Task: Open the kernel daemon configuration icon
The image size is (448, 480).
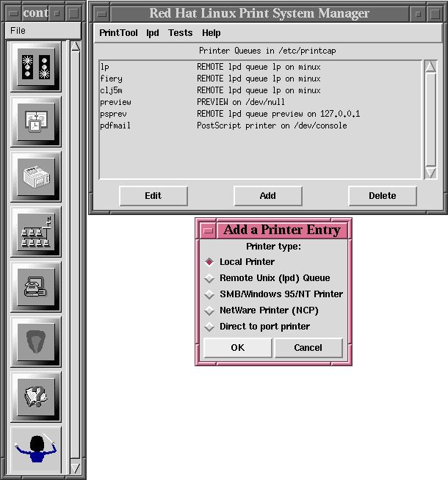Action: [36, 342]
